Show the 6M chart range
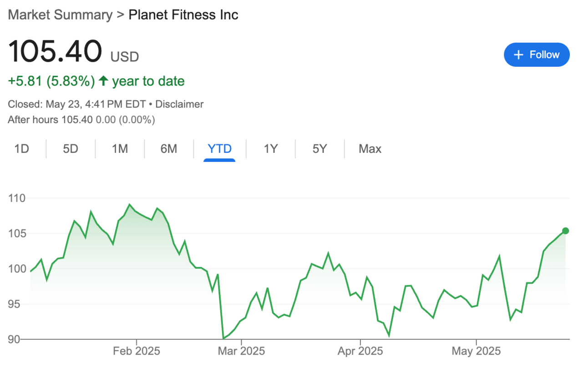Image resolution: width=588 pixels, height=366 pixels. [169, 149]
